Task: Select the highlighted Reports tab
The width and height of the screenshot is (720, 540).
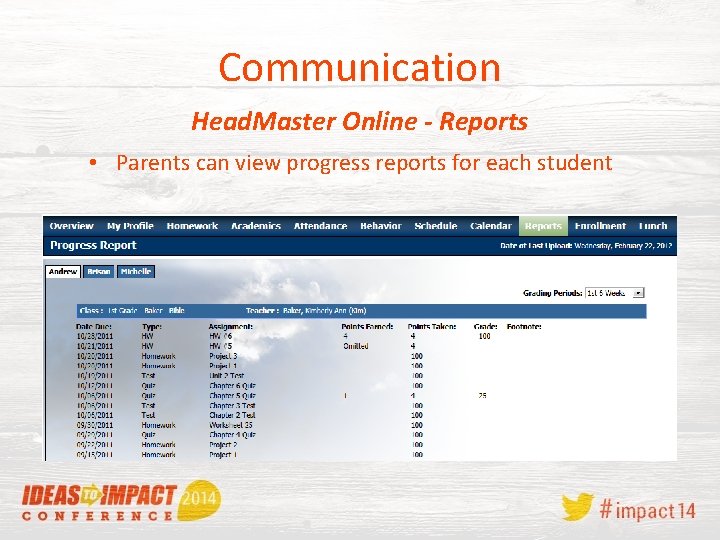Action: click(543, 226)
